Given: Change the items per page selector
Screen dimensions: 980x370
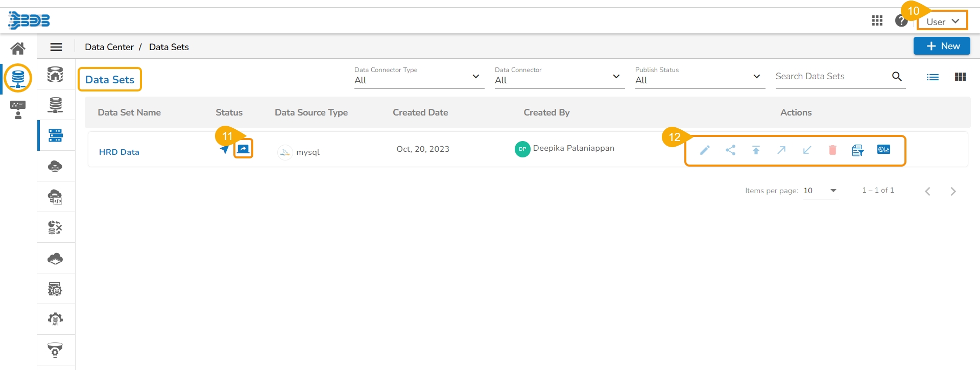Looking at the screenshot, I should [820, 191].
